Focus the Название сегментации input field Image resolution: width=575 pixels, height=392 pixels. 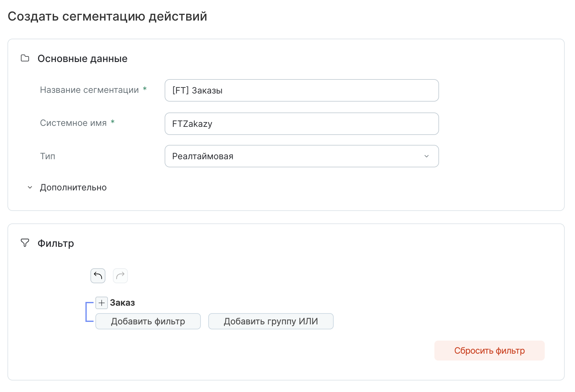click(x=302, y=90)
